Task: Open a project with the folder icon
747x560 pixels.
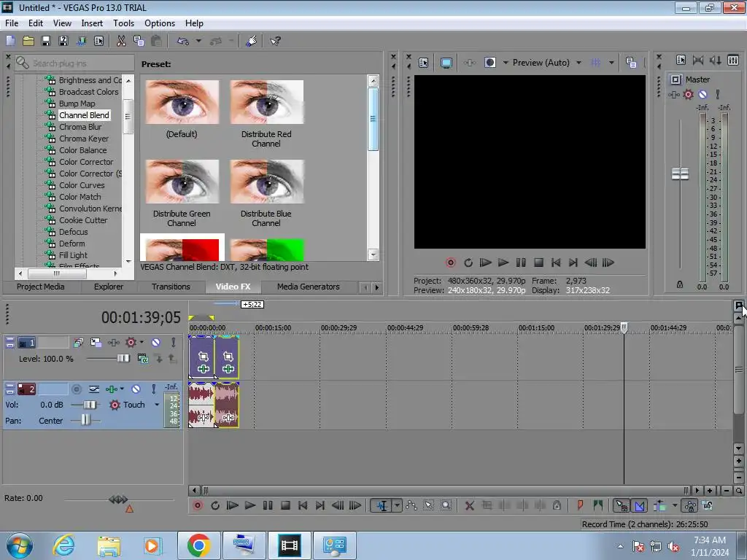Action: (x=28, y=41)
